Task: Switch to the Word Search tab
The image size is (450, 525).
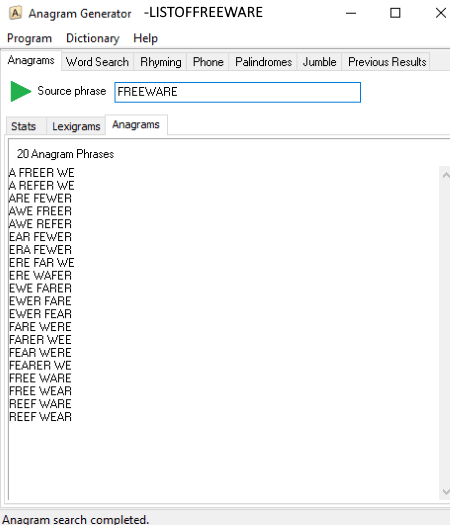Action: pos(97,62)
